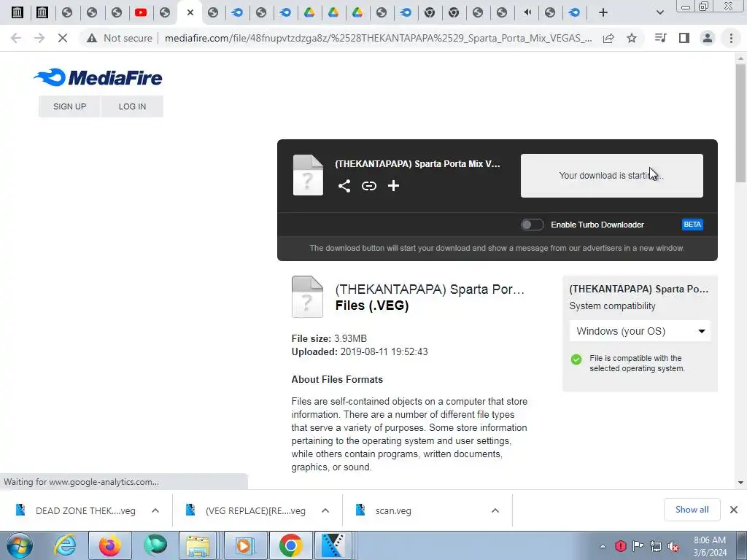Click the red security tray icon
This screenshot has width=747, height=560.
click(620, 546)
